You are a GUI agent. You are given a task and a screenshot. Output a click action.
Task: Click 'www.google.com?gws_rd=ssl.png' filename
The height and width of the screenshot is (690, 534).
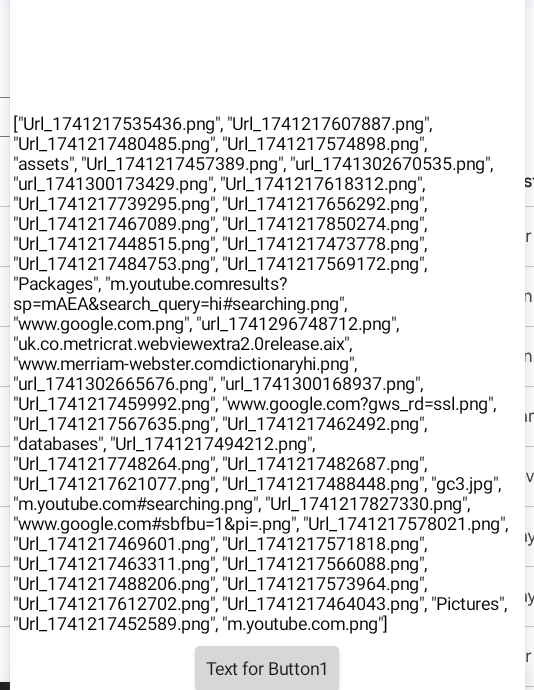358,404
